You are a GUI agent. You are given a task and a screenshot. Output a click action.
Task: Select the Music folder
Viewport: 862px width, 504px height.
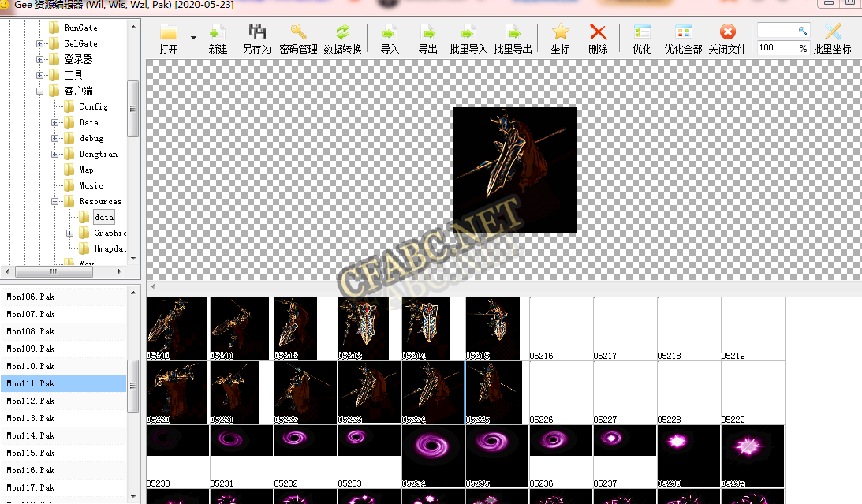pos(91,186)
